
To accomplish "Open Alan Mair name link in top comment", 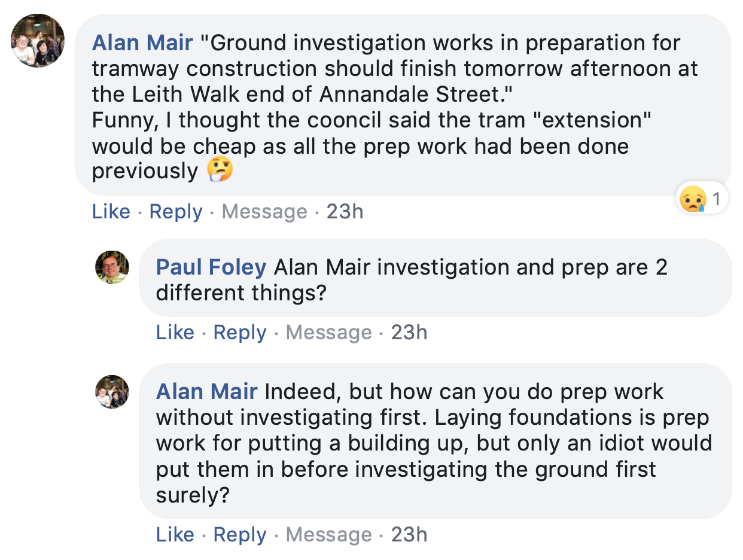I will click(x=142, y=43).
